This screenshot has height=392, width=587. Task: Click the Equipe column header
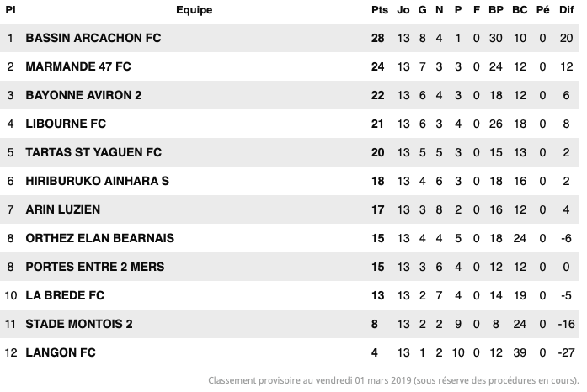tap(195, 10)
